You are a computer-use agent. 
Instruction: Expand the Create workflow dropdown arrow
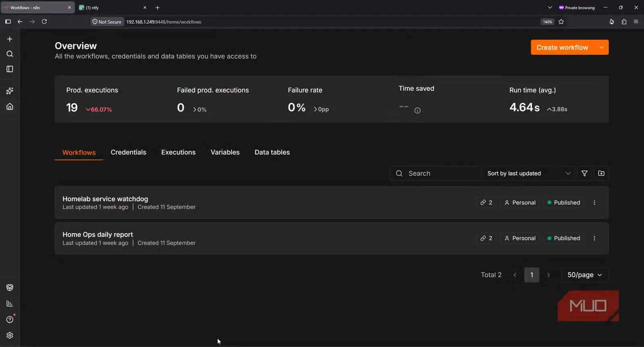tap(601, 48)
